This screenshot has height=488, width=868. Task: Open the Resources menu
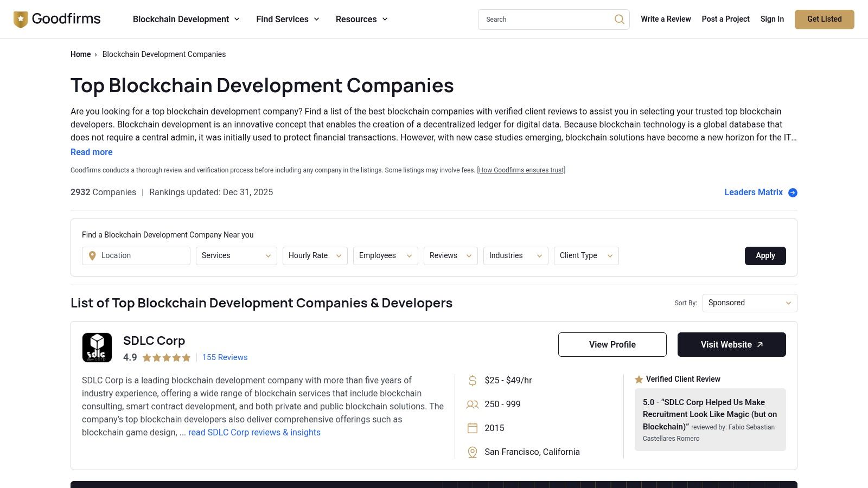(x=362, y=20)
